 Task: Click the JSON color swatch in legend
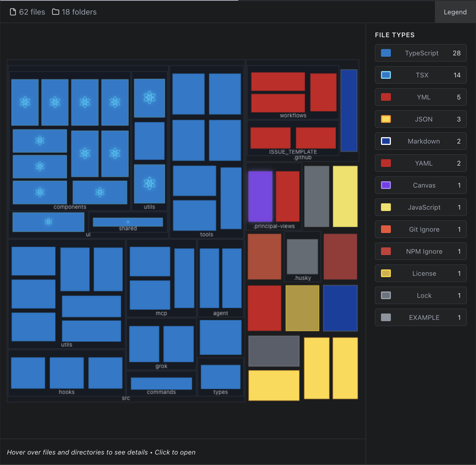[x=386, y=119]
